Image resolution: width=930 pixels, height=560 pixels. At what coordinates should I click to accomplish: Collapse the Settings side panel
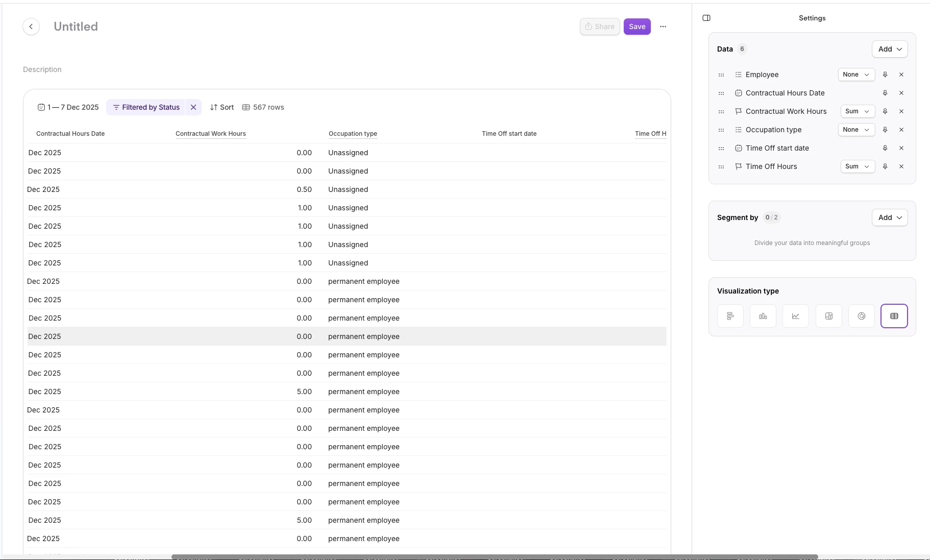coord(706,18)
